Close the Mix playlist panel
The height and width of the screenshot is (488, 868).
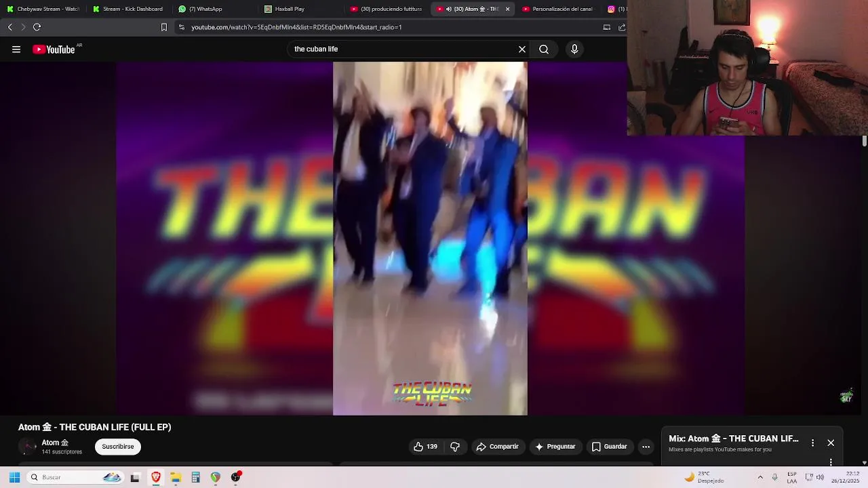[x=831, y=443]
